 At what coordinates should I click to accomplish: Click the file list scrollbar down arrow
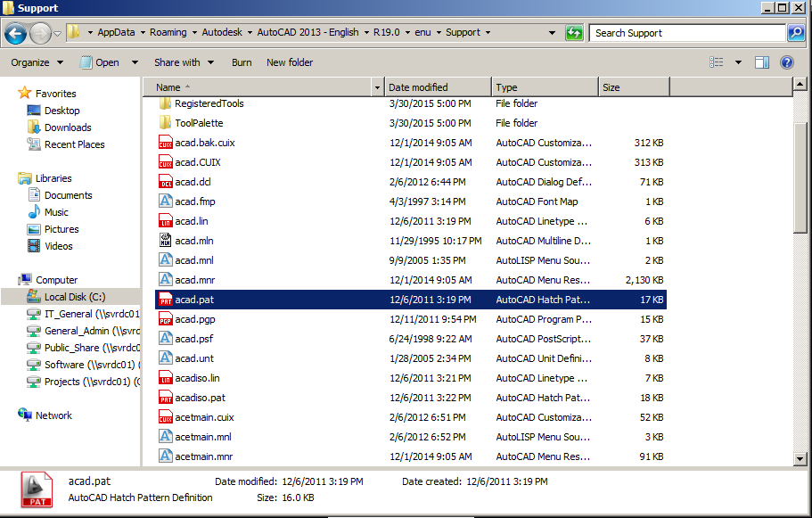click(x=800, y=458)
